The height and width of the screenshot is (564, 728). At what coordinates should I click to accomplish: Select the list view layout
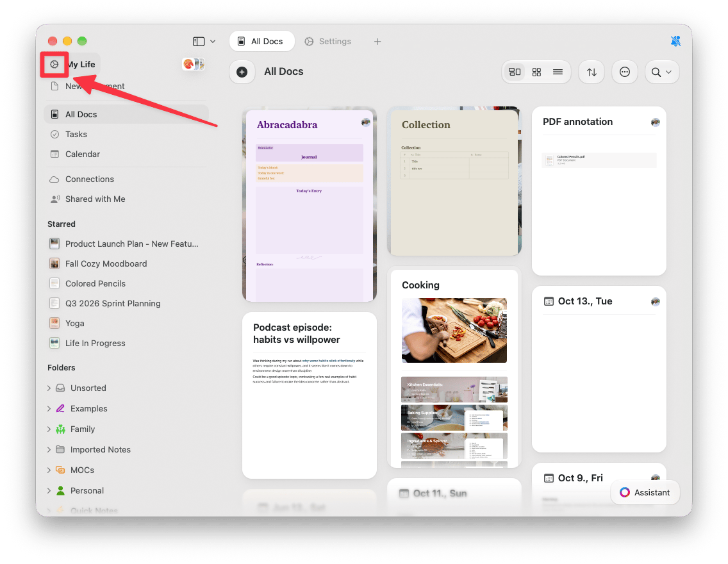pyautogui.click(x=558, y=72)
